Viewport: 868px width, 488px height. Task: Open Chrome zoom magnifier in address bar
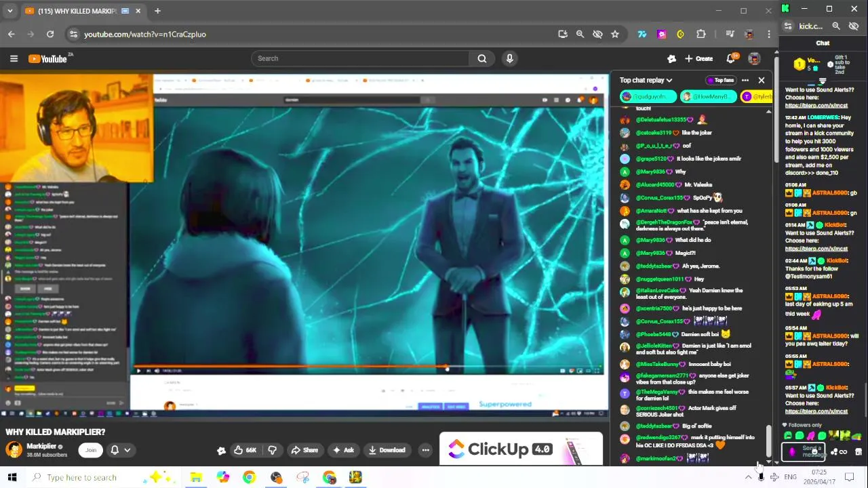tap(580, 34)
